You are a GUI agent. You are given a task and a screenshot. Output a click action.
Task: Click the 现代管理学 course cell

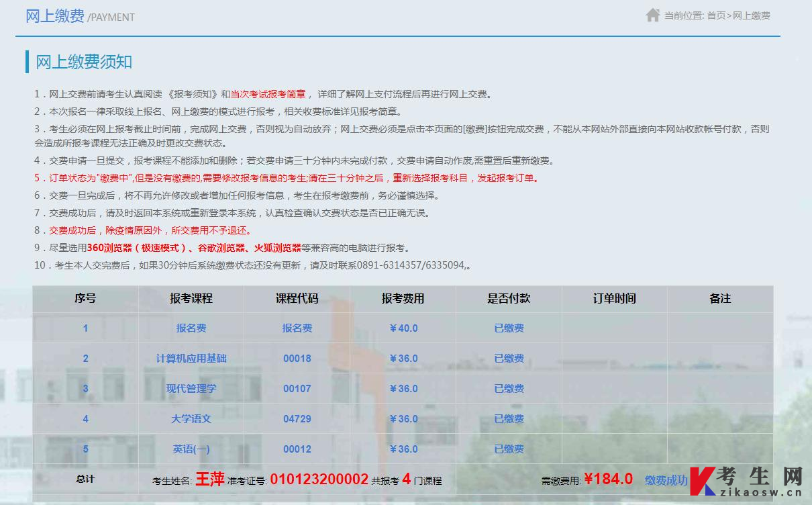point(191,389)
